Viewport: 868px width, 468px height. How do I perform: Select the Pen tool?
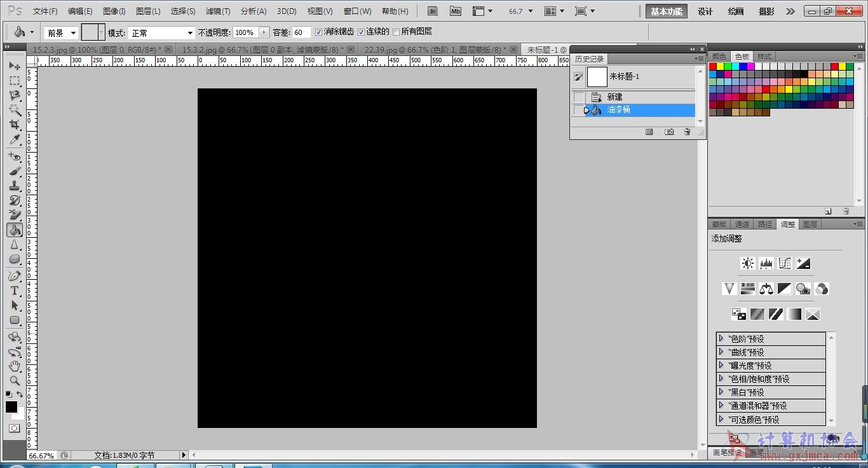point(15,277)
